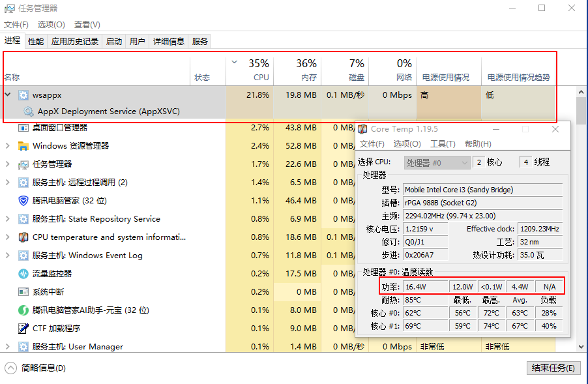Click the process list scrollbar down arrow
Image resolution: width=588 pixels, height=384 pixels.
pyautogui.click(x=581, y=347)
